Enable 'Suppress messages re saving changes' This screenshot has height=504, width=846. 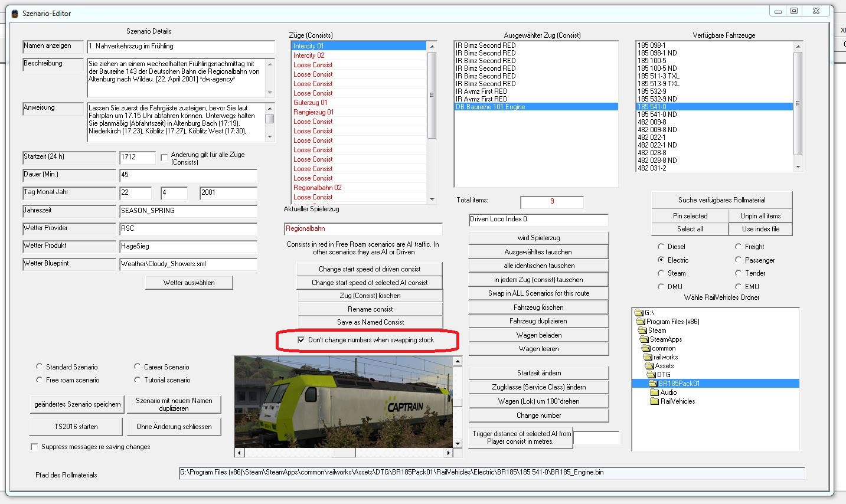[34, 447]
